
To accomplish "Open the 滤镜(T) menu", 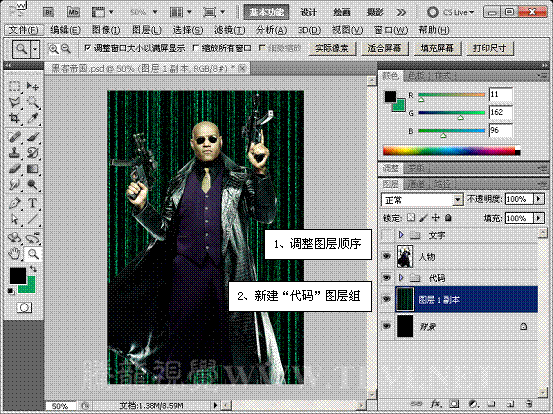I will coord(230,30).
